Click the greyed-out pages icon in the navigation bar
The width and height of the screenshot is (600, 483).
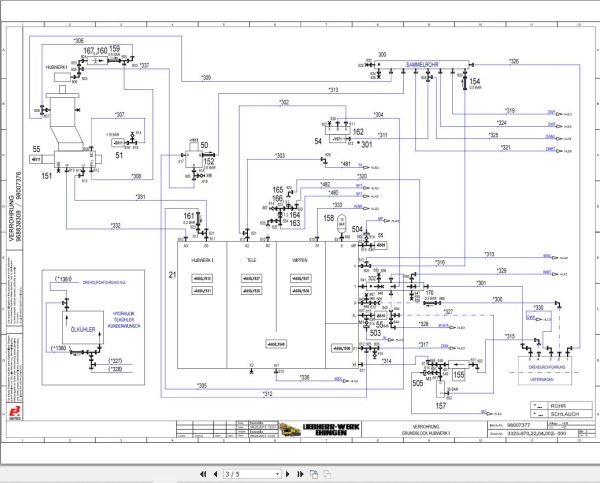(x=327, y=474)
